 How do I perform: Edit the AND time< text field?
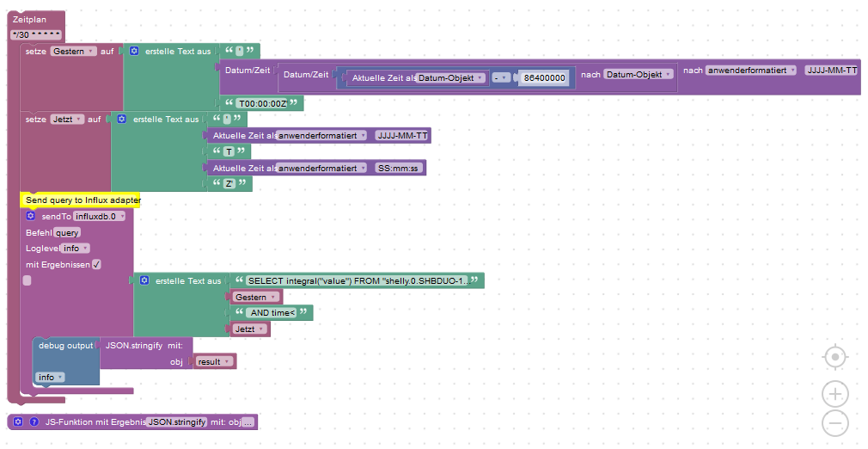(273, 313)
